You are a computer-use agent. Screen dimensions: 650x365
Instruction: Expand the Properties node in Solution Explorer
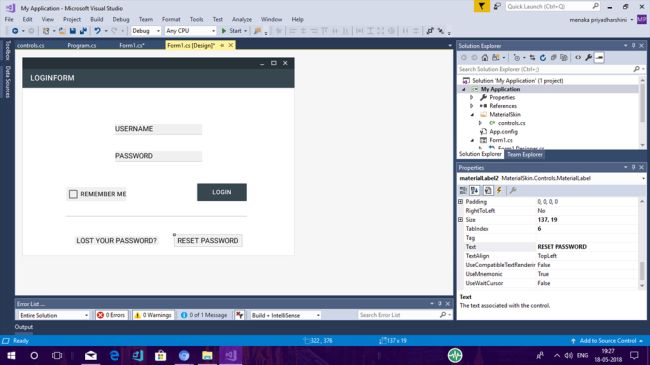tap(472, 97)
